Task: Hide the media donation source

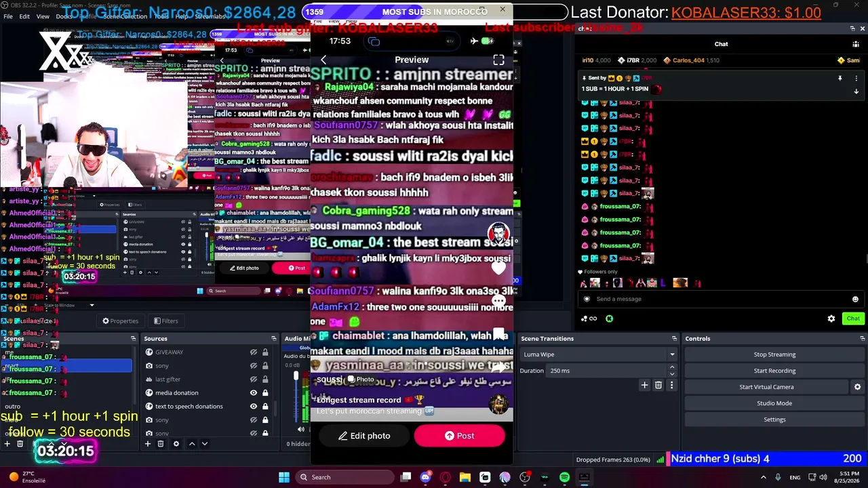Action: tap(254, 393)
